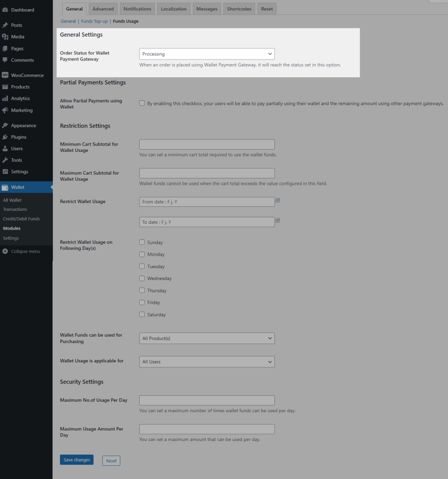Click the Collapse menu arrow icon
Image resolution: width=448 pixels, height=479 pixels.
coord(5,251)
